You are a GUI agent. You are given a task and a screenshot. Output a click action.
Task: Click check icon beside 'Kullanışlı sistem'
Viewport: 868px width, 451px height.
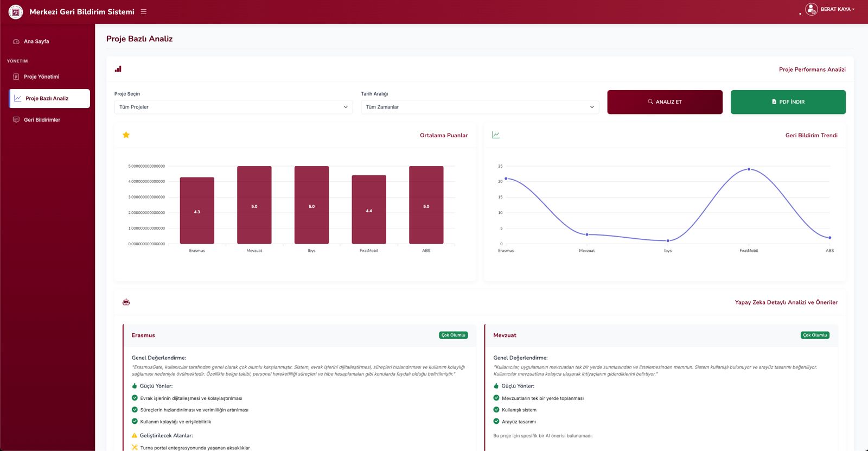click(x=496, y=410)
